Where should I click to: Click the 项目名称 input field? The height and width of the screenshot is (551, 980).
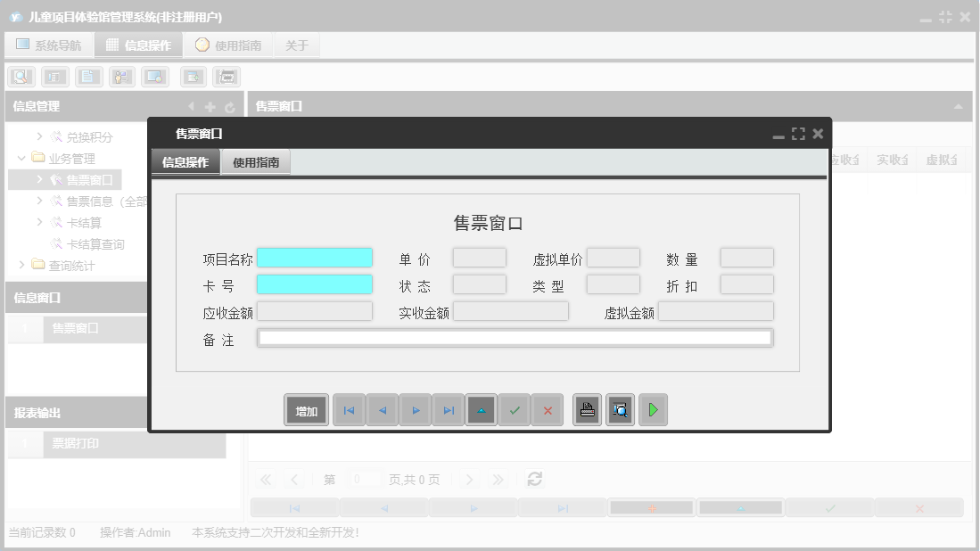click(315, 257)
